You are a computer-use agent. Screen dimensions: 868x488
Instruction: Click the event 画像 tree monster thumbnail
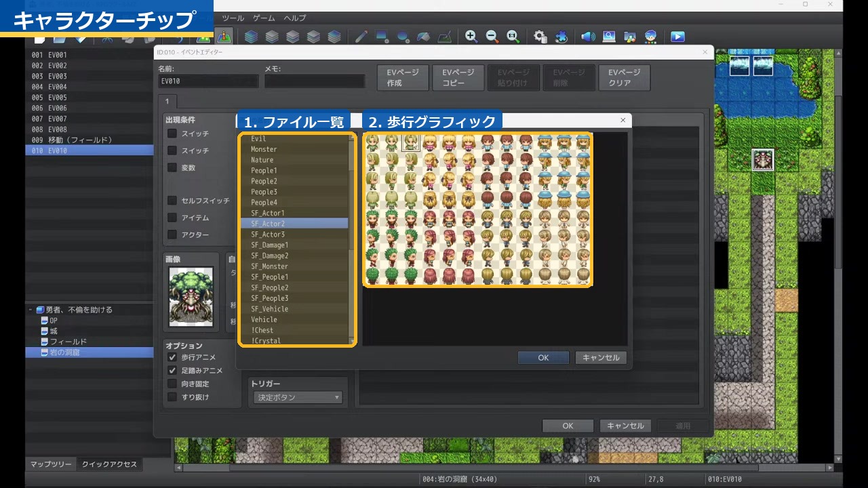tap(191, 297)
